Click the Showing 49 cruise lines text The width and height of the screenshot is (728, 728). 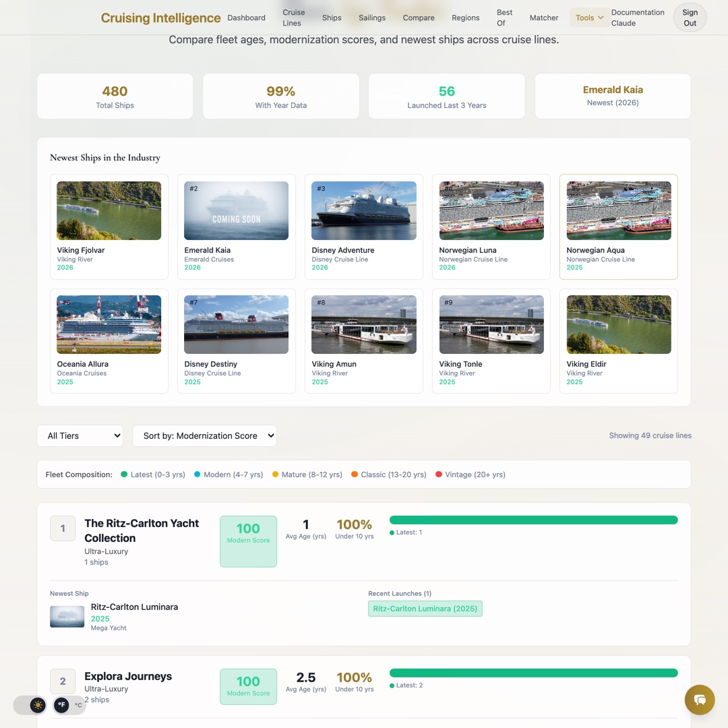650,435
